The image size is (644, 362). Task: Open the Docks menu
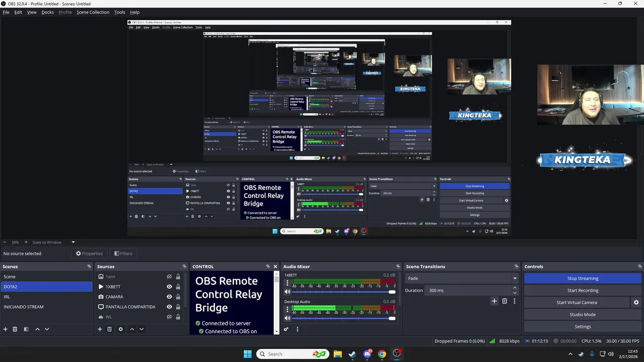[47, 12]
